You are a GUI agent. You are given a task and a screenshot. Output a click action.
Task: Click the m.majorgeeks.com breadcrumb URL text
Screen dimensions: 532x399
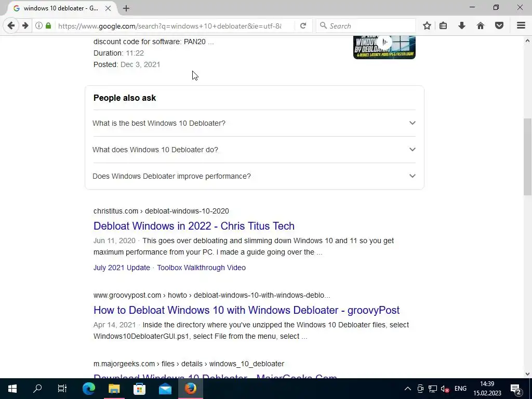pos(189,364)
